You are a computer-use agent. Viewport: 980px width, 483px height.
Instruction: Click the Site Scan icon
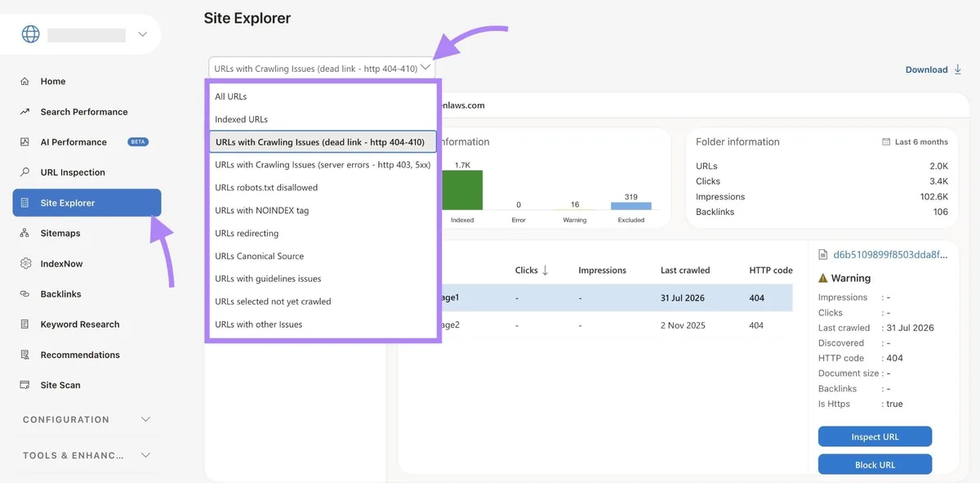[x=24, y=385]
